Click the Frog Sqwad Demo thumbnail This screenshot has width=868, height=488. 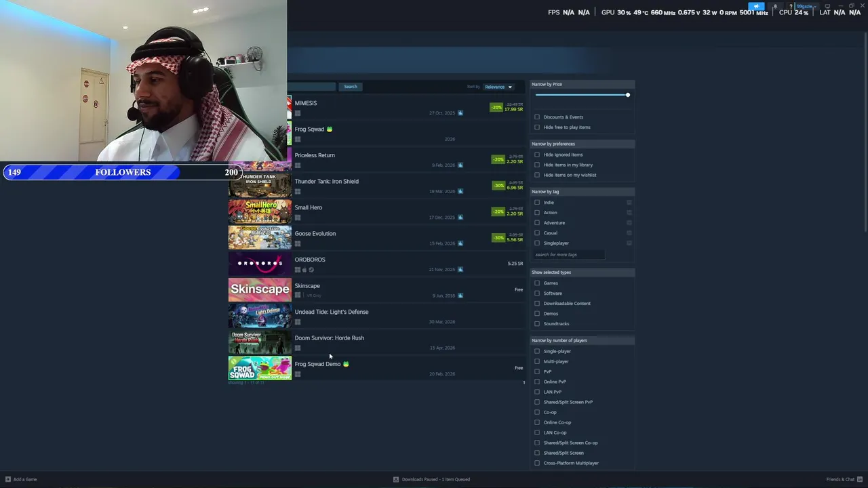260,368
